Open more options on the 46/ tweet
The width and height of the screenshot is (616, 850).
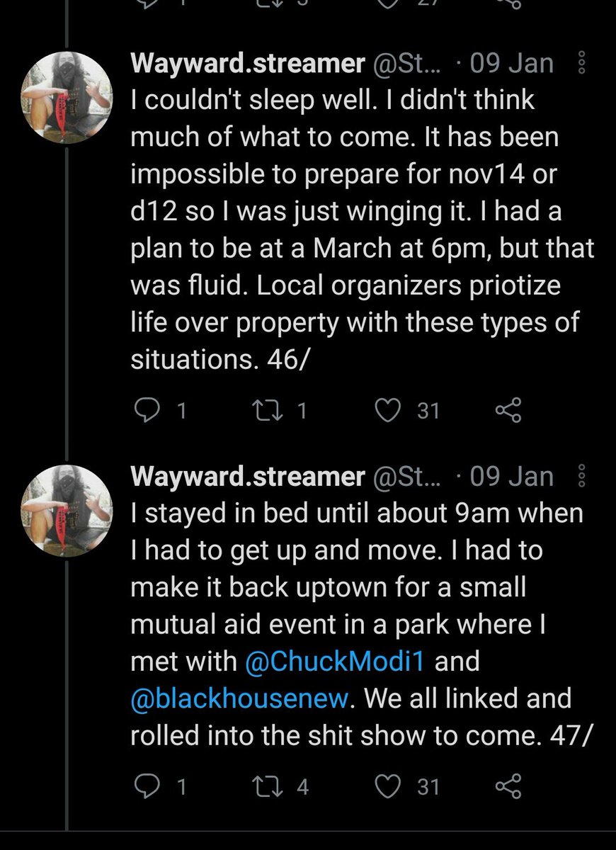pos(582,64)
